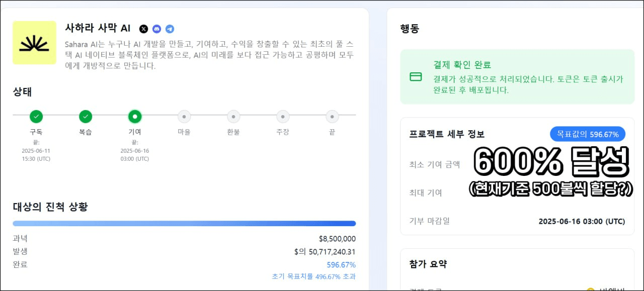Screen dimensions: 644x291
Task: Select the active 기여 step marker
Action: click(135, 117)
